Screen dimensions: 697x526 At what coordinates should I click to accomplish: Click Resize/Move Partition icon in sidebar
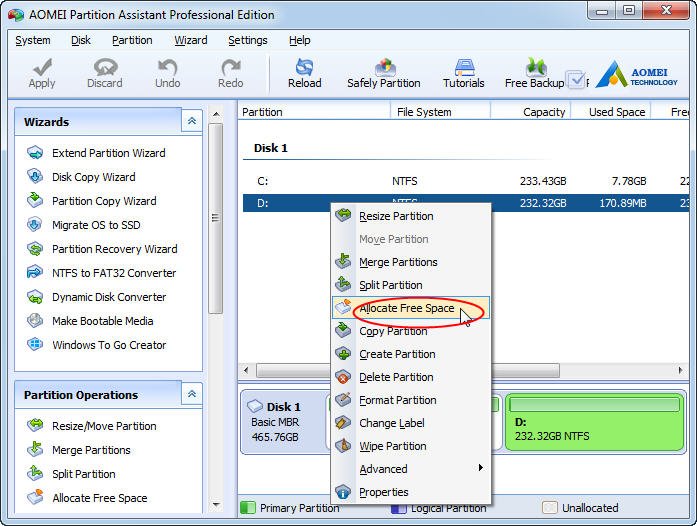point(35,426)
